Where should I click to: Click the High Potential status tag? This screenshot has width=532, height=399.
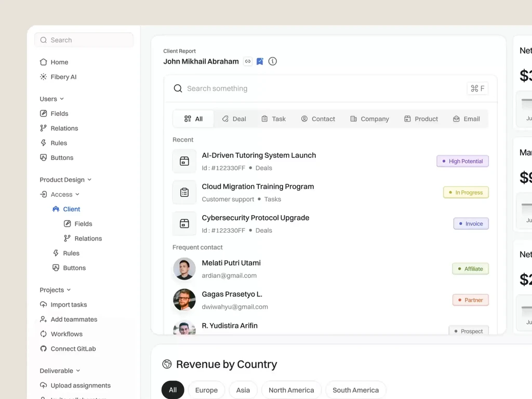pyautogui.click(x=462, y=161)
